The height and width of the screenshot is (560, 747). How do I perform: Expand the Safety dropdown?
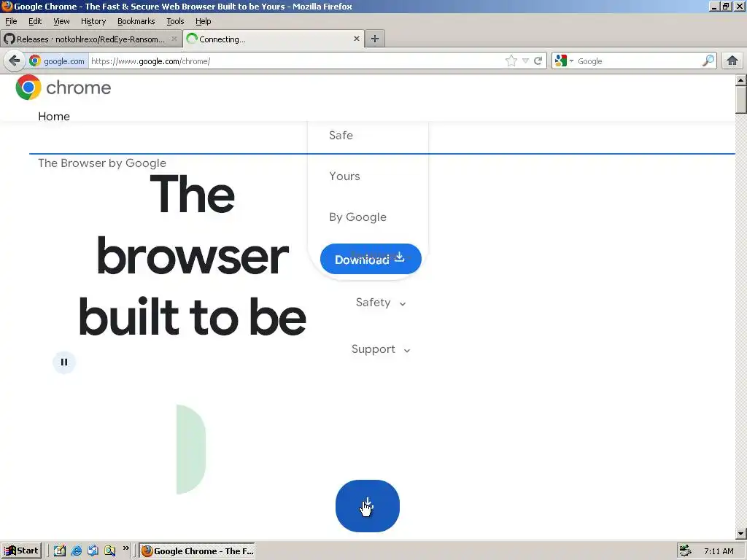pyautogui.click(x=381, y=303)
